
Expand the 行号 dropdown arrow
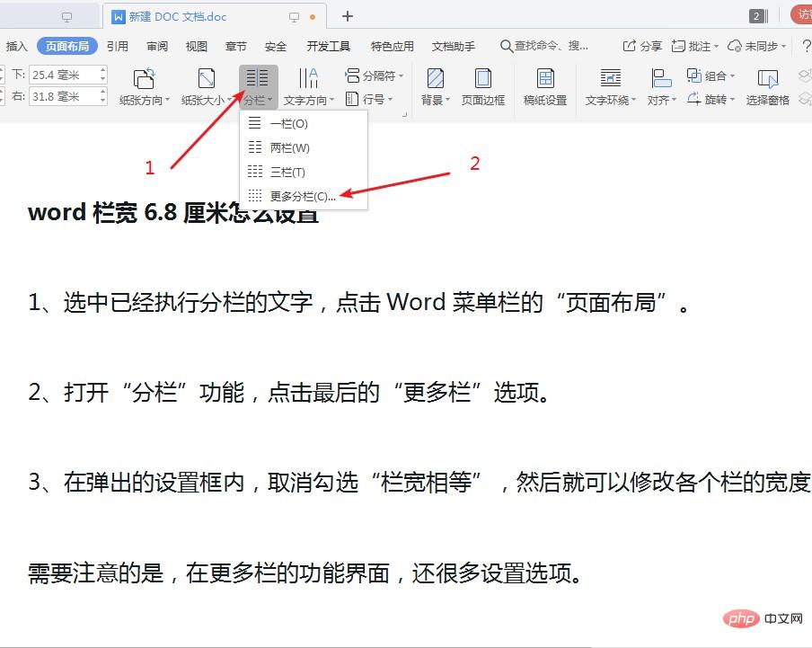tap(391, 99)
